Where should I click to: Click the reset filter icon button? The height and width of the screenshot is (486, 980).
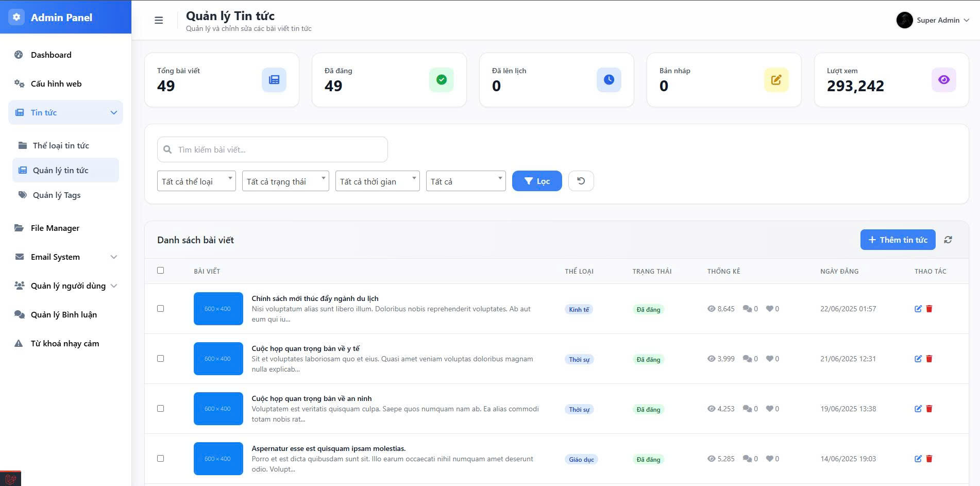[x=581, y=181]
